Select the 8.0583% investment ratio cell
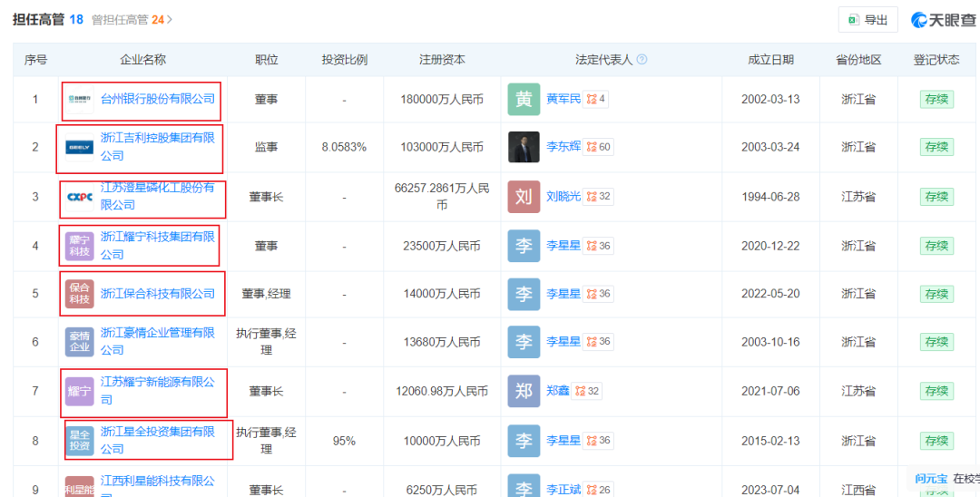This screenshot has width=980, height=497. [x=345, y=147]
